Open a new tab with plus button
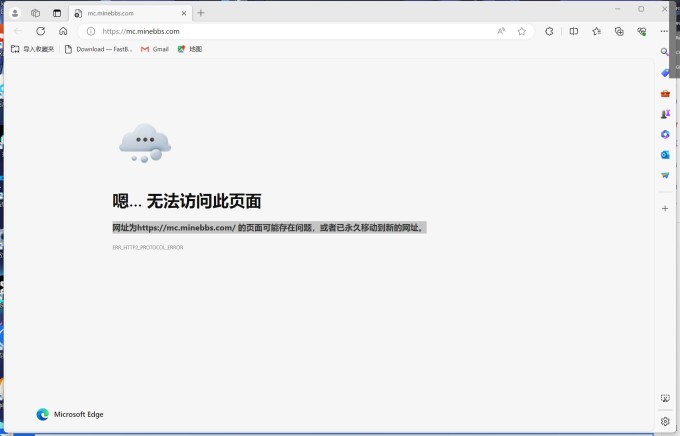Screen dimensions: 680x436 point(201,13)
